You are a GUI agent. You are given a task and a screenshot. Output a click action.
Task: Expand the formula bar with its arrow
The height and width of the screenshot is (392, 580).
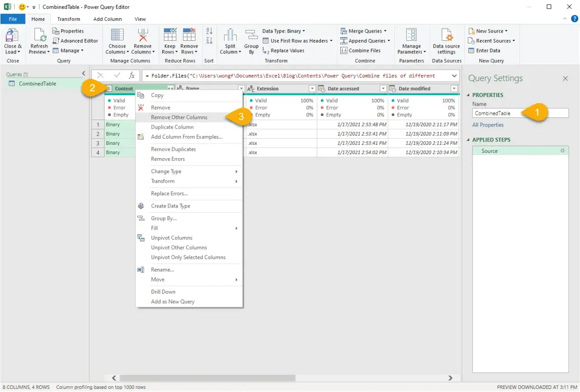pyautogui.click(x=454, y=76)
